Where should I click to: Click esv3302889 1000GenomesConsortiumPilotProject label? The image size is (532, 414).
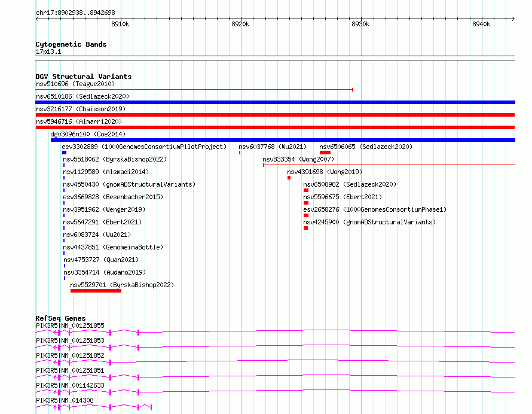pos(144,147)
